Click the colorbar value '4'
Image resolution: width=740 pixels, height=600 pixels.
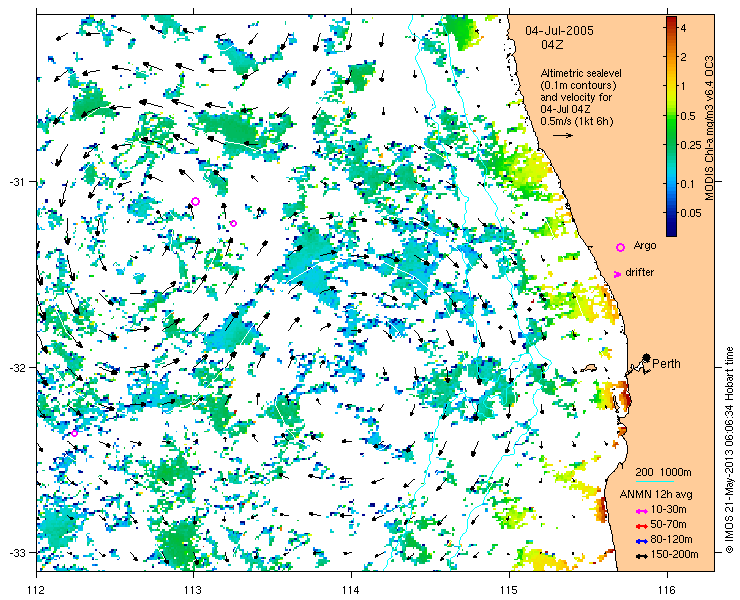[x=684, y=28]
